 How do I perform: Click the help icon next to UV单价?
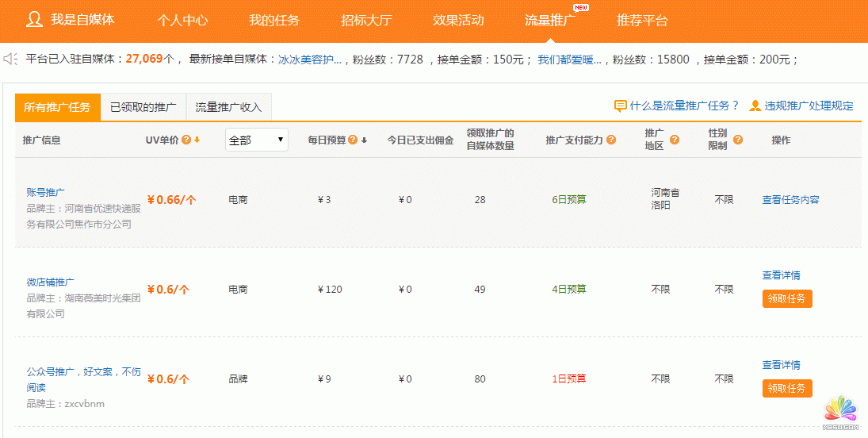[x=186, y=140]
